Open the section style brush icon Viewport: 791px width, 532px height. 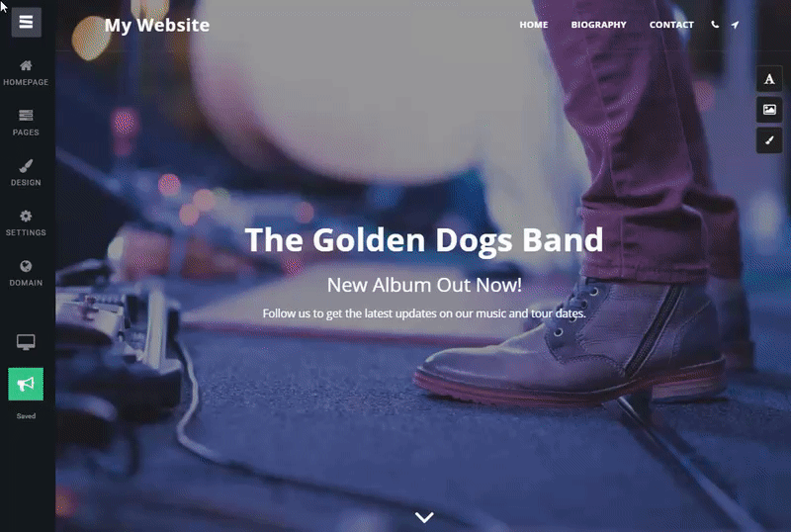769,140
